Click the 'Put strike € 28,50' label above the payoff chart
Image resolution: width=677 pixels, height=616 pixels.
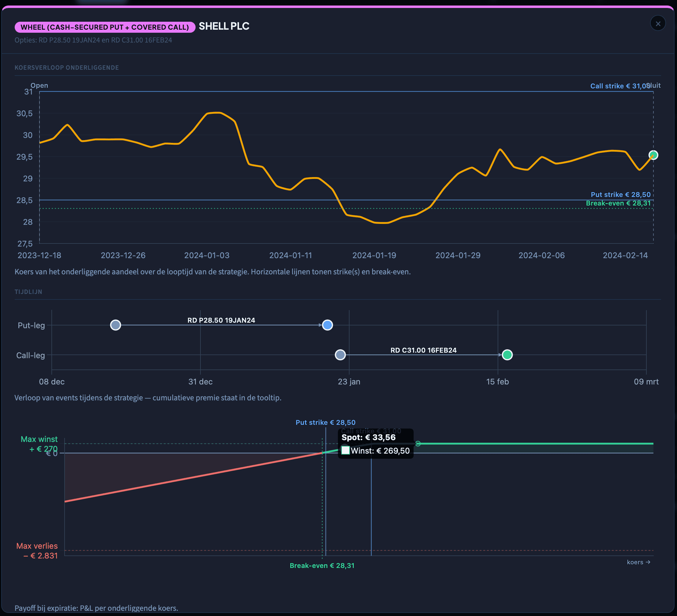325,422
